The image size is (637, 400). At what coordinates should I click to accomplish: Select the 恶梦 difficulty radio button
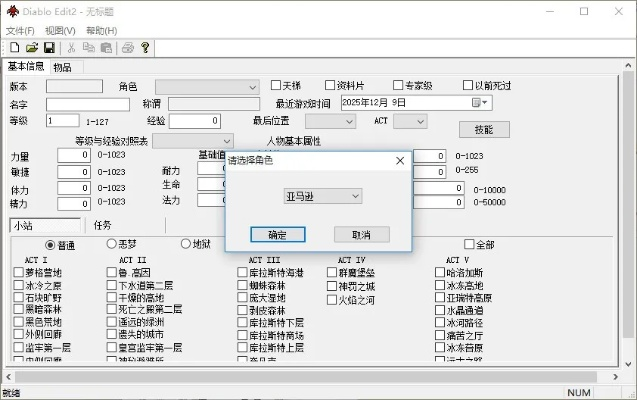(x=111, y=244)
